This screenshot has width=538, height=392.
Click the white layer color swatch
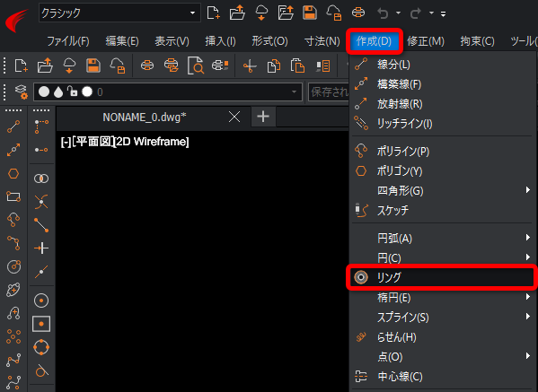(x=87, y=91)
